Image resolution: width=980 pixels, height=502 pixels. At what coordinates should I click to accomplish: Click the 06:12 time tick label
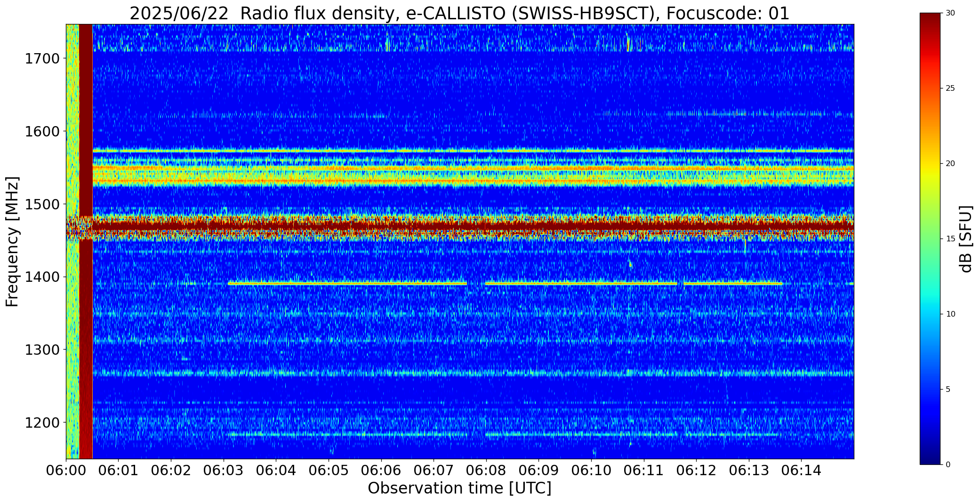696,470
